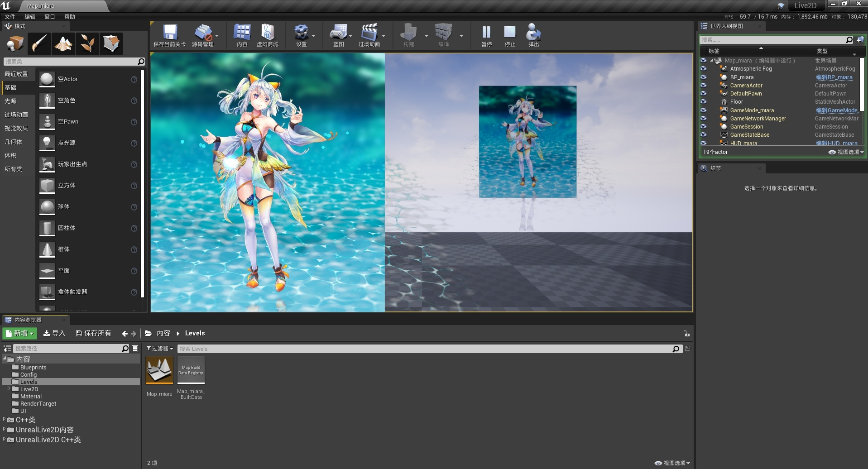Expand the UnrealLive2D内容 folder
Image resolution: width=868 pixels, height=469 pixels.
4,429
